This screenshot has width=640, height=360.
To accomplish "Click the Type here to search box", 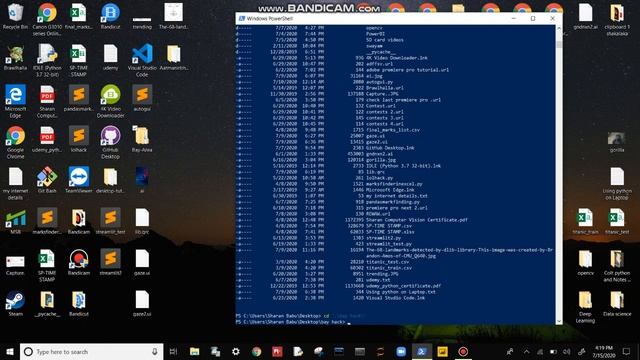I will pyautogui.click(x=91, y=351).
